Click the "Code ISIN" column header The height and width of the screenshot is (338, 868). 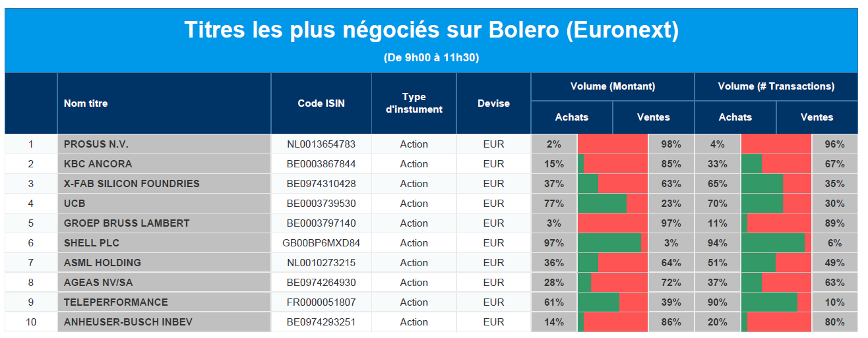point(321,103)
